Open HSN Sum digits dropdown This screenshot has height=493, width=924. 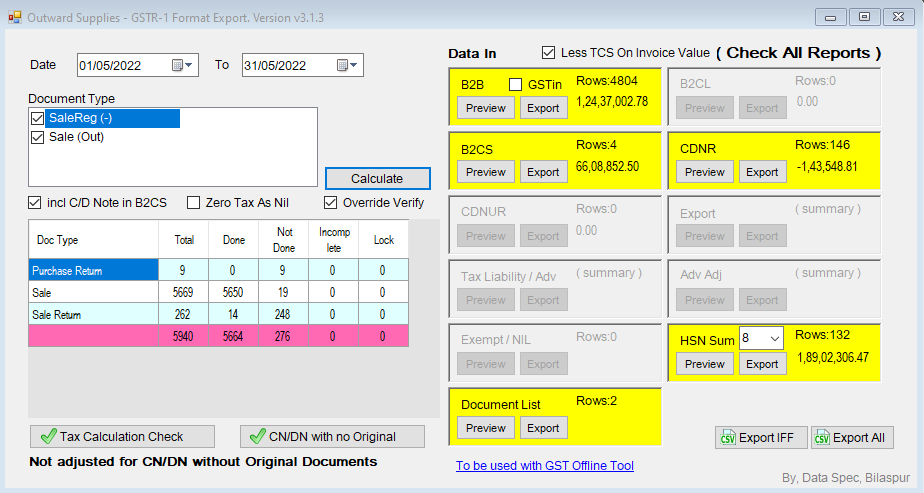774,339
